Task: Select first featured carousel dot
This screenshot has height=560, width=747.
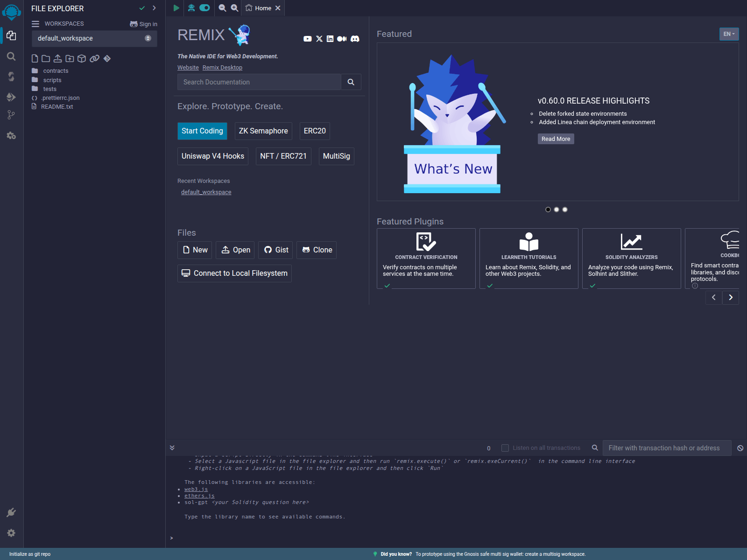Action: (x=548, y=210)
